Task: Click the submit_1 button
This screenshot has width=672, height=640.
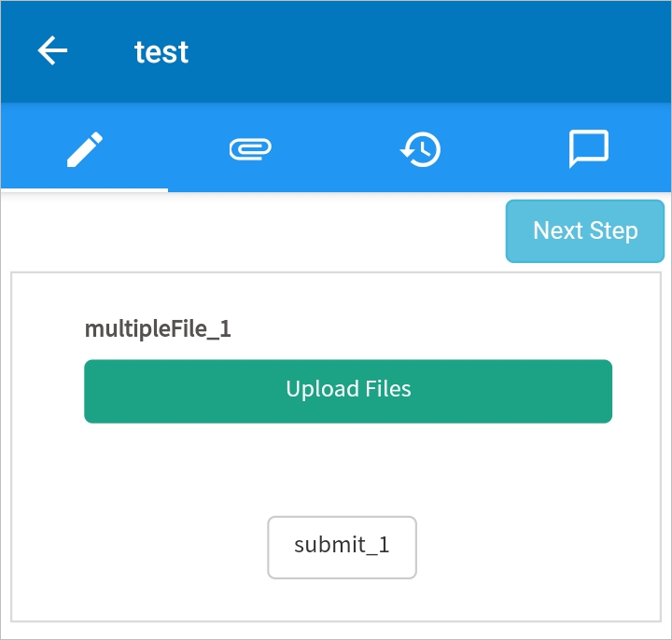Action: (x=342, y=547)
